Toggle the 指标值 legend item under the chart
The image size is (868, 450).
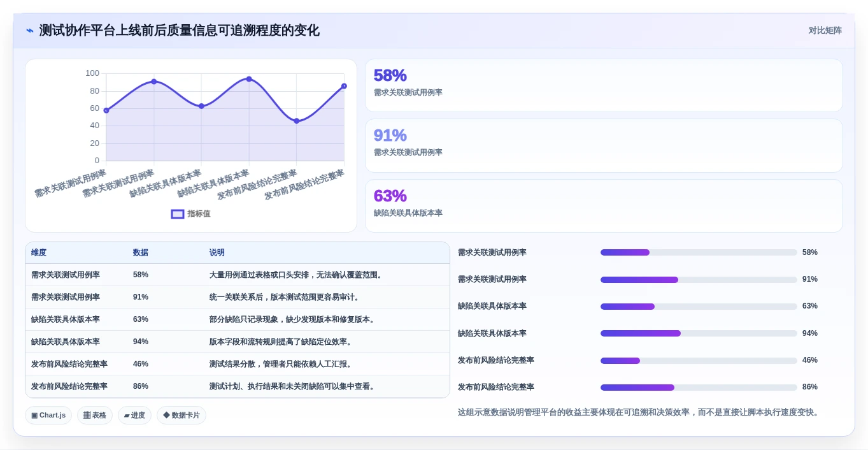190,214
